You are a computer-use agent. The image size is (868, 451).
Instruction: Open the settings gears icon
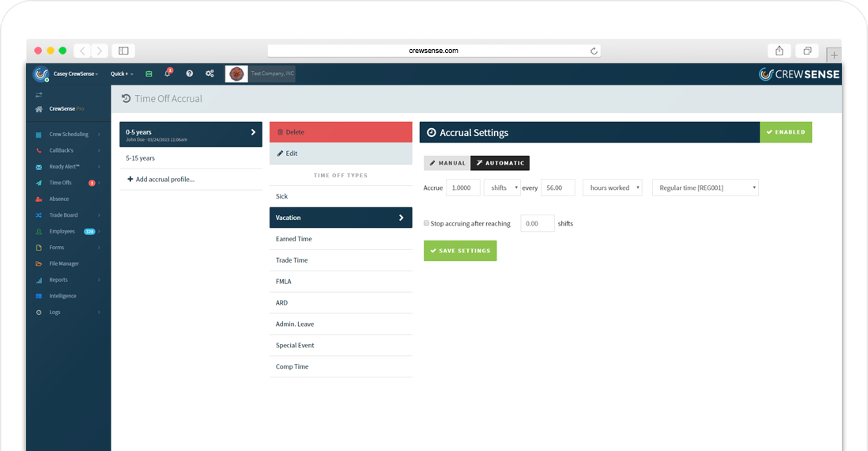click(x=209, y=73)
